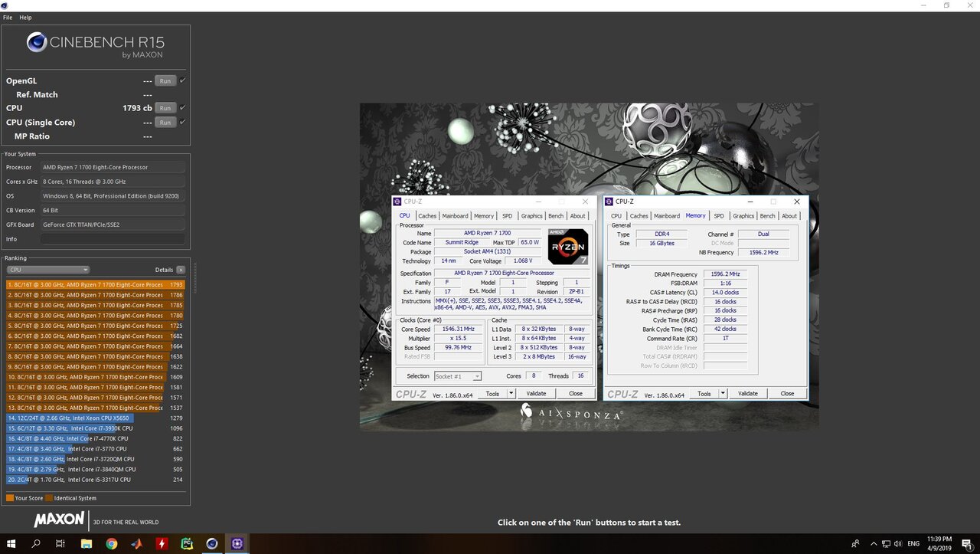Open SPD tab in right CPU-Z window
The height and width of the screenshot is (554, 980).
click(719, 216)
